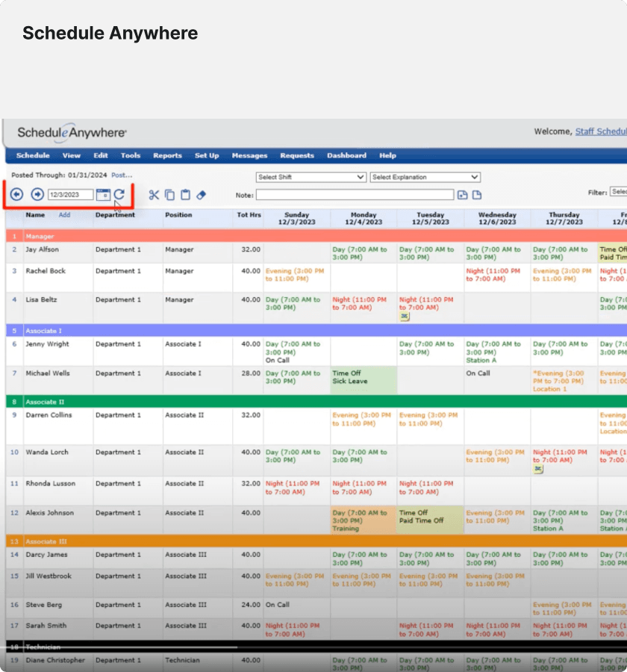Select employee name Jenny Wright
Screen dimensions: 627x672
tap(47, 343)
